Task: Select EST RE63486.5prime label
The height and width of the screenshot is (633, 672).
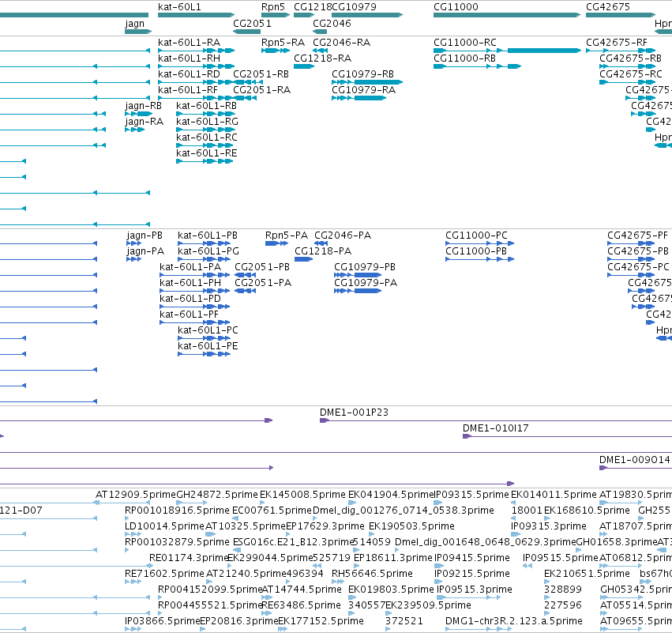Action: pyautogui.click(x=302, y=605)
